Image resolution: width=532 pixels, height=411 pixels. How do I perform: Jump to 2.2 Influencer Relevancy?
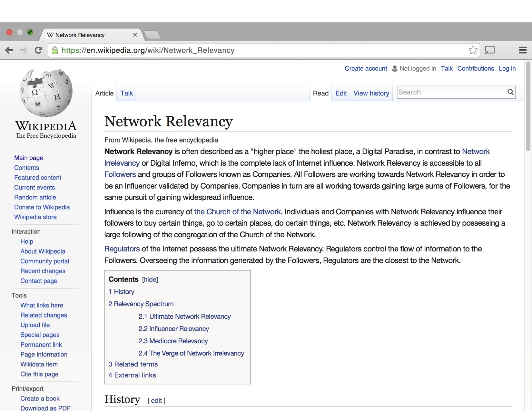pos(173,329)
